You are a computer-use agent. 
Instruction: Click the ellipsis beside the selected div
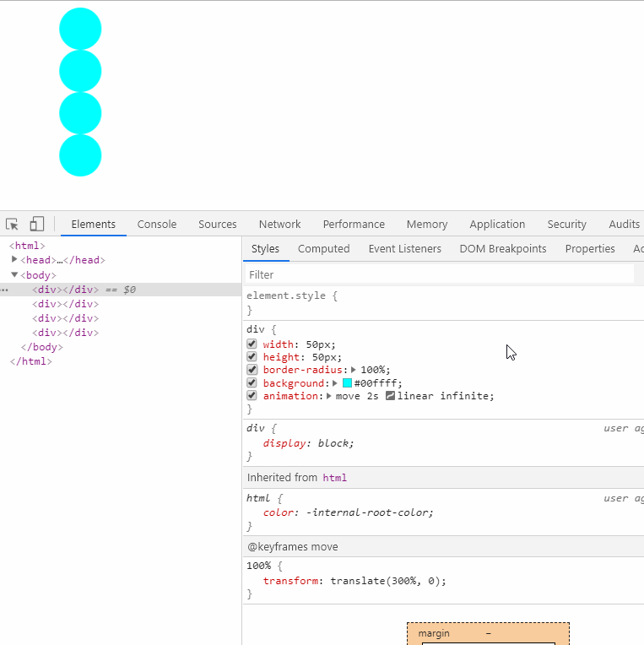click(x=4, y=290)
